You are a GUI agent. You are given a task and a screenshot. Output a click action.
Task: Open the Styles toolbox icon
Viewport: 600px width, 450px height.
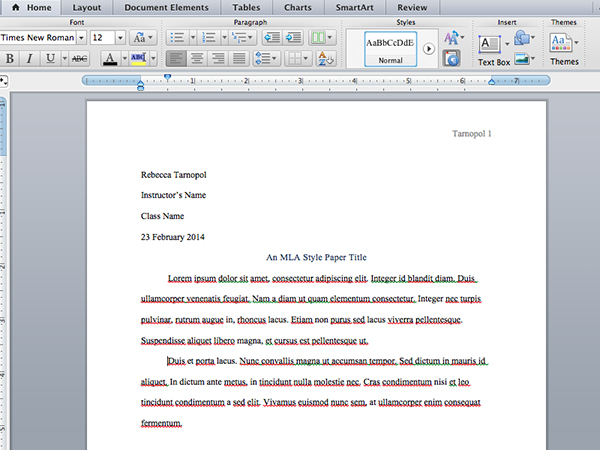click(452, 59)
